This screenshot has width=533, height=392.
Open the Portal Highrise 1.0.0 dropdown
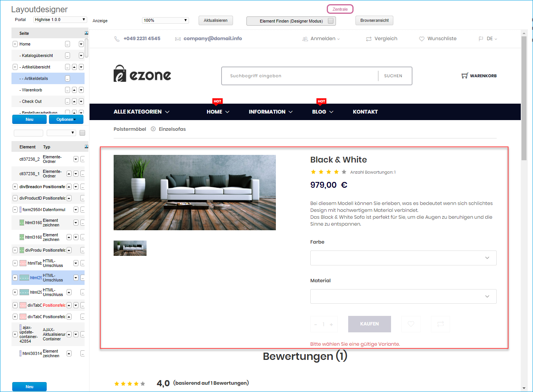(x=60, y=20)
